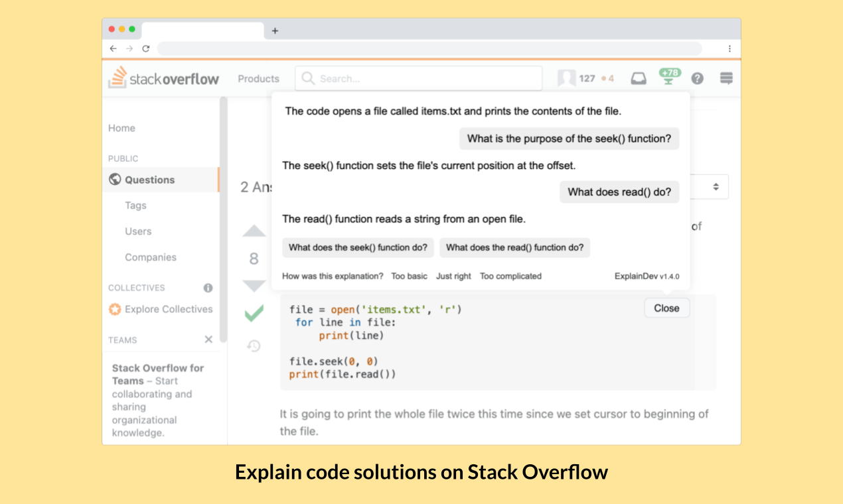Click the seek() explanation sentence
843x504 pixels.
coord(429,165)
